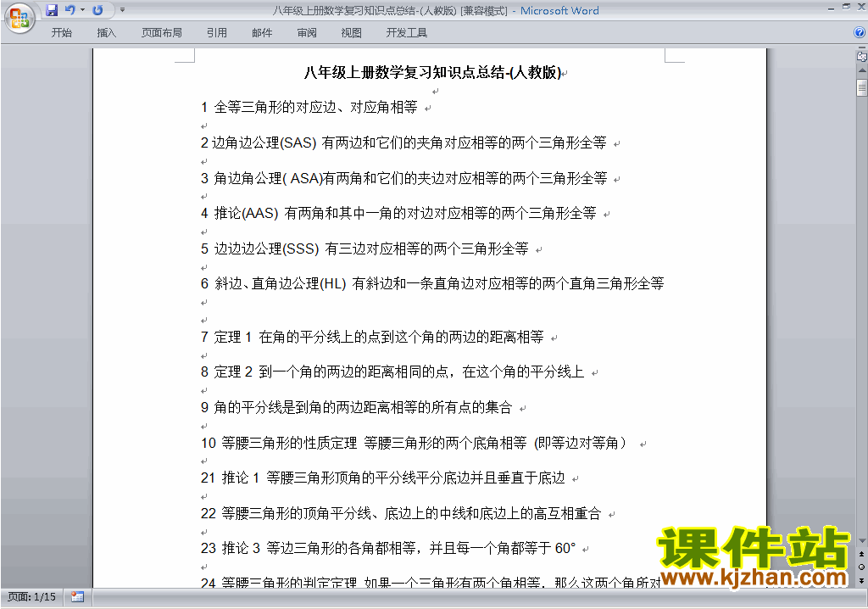The image size is (868, 609).
Task: Open the Select Browse Object button
Action: [861, 567]
